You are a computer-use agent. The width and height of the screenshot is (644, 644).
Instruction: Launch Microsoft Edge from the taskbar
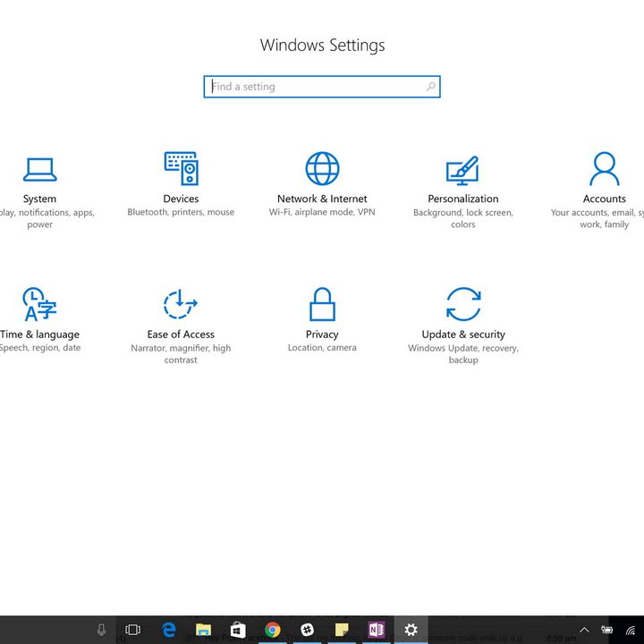pyautogui.click(x=169, y=629)
